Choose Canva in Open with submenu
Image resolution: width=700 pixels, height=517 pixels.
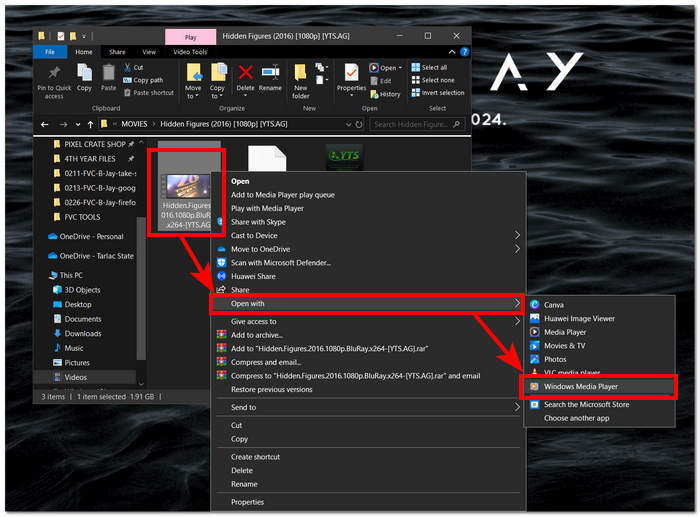554,305
